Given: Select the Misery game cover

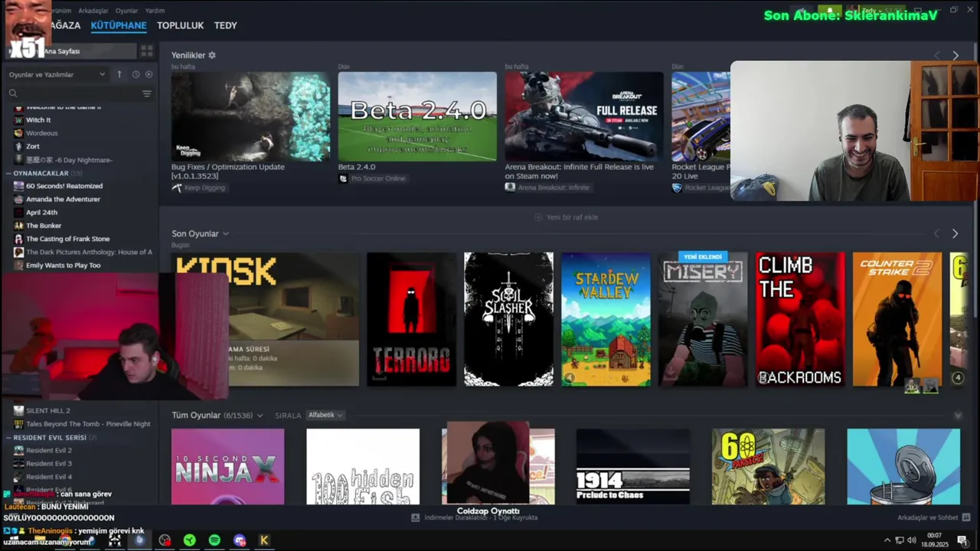Looking at the screenshot, I should [703, 319].
